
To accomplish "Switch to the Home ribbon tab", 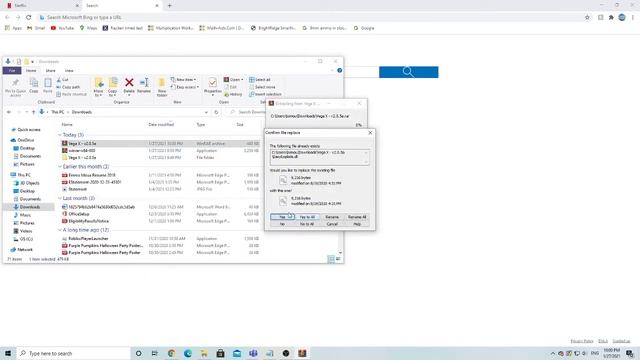I will tap(31, 71).
